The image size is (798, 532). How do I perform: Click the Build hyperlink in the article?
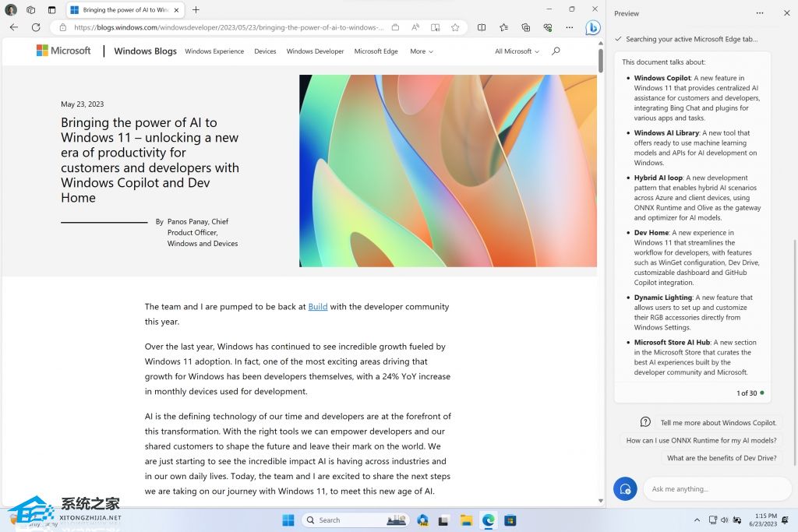(317, 306)
